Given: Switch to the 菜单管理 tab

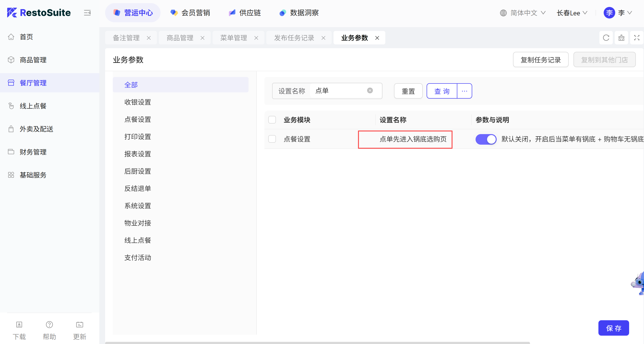Looking at the screenshot, I should coord(233,38).
